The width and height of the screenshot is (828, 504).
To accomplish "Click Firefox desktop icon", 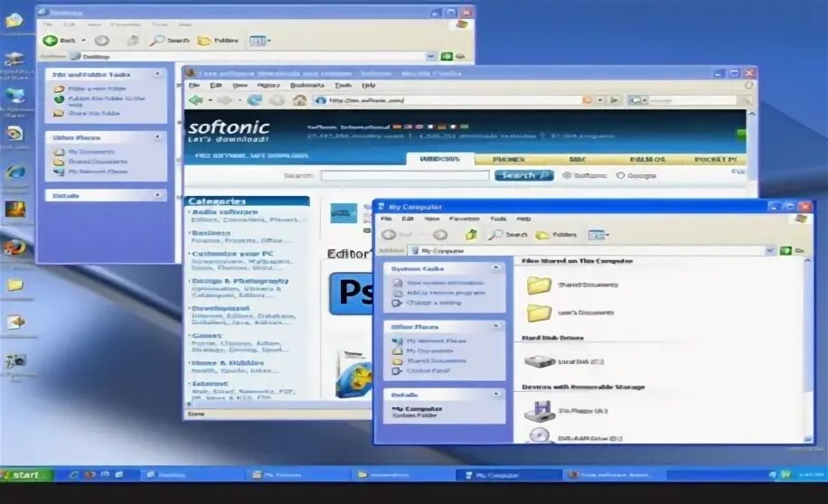I will click(14, 247).
